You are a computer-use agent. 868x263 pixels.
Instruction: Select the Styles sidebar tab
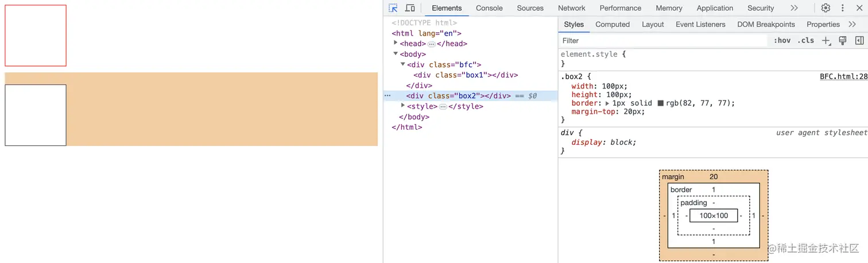[x=573, y=24]
